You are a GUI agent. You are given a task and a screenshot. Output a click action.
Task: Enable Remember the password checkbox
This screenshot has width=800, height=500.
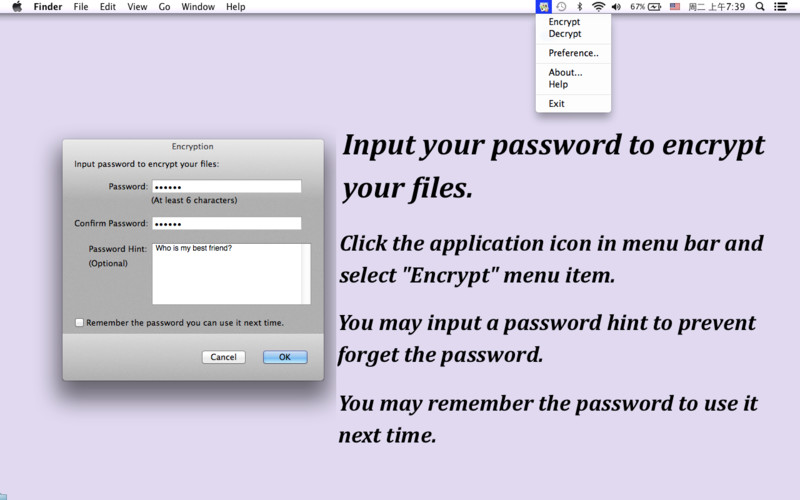80,323
